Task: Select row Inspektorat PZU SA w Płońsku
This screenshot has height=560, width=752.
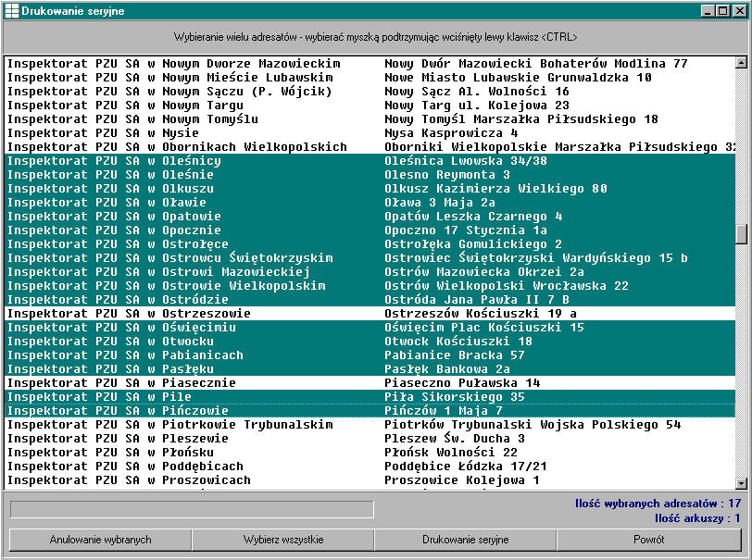Action: [x=370, y=453]
